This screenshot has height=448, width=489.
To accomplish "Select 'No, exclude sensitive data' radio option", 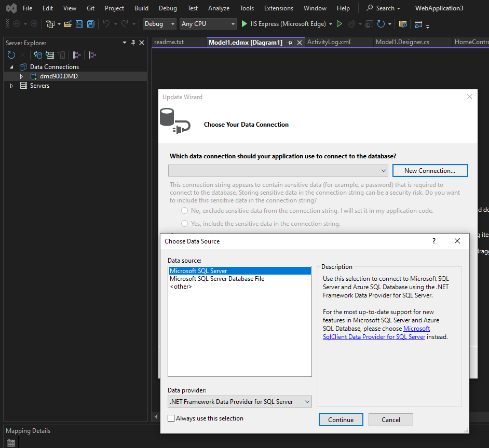I will (185, 211).
